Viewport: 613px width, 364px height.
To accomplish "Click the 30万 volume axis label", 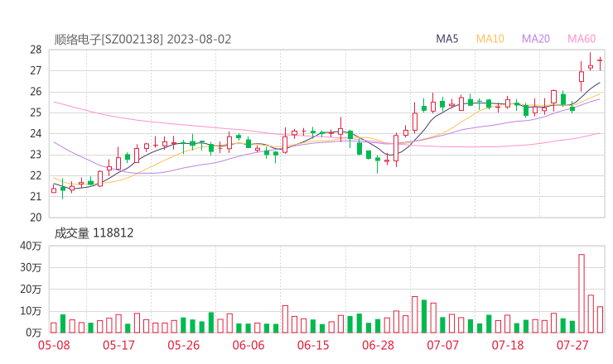I will pos(31,267).
